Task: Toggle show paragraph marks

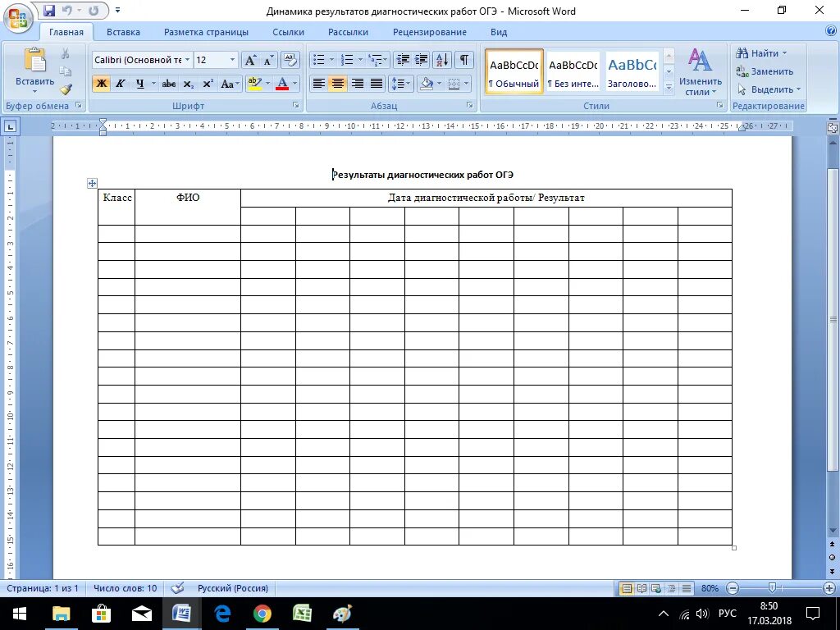Action: coord(464,60)
